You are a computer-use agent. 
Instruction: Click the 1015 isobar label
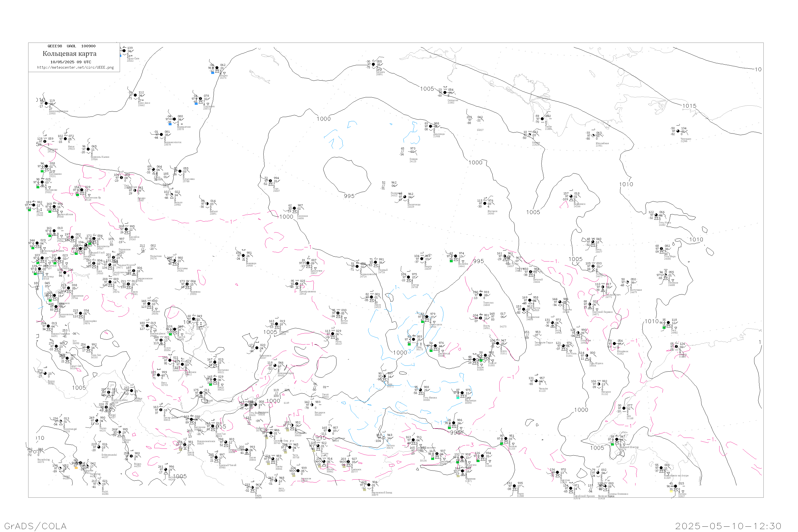point(689,106)
